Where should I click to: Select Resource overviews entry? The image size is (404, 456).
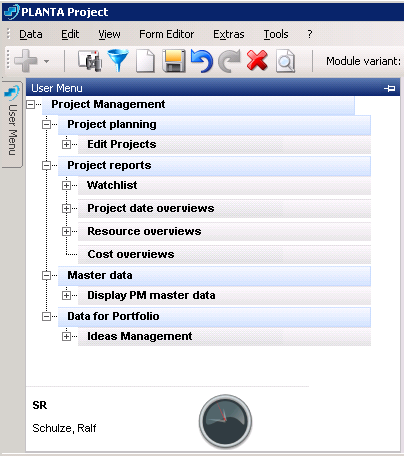click(144, 231)
